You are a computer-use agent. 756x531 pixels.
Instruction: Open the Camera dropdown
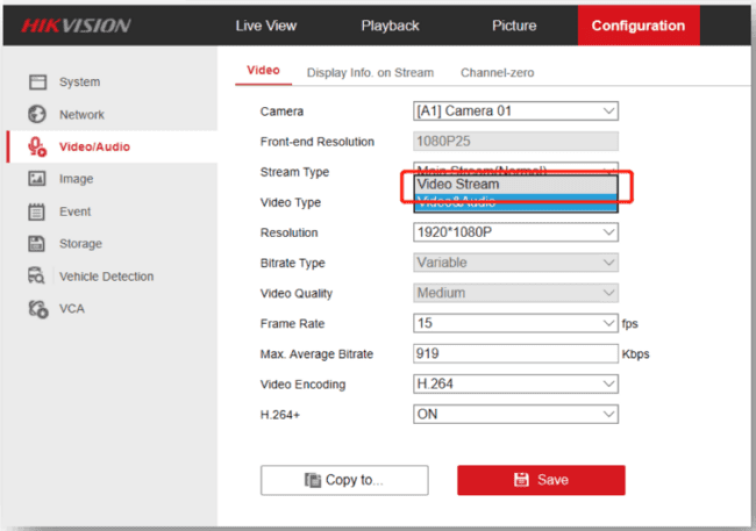[515, 111]
